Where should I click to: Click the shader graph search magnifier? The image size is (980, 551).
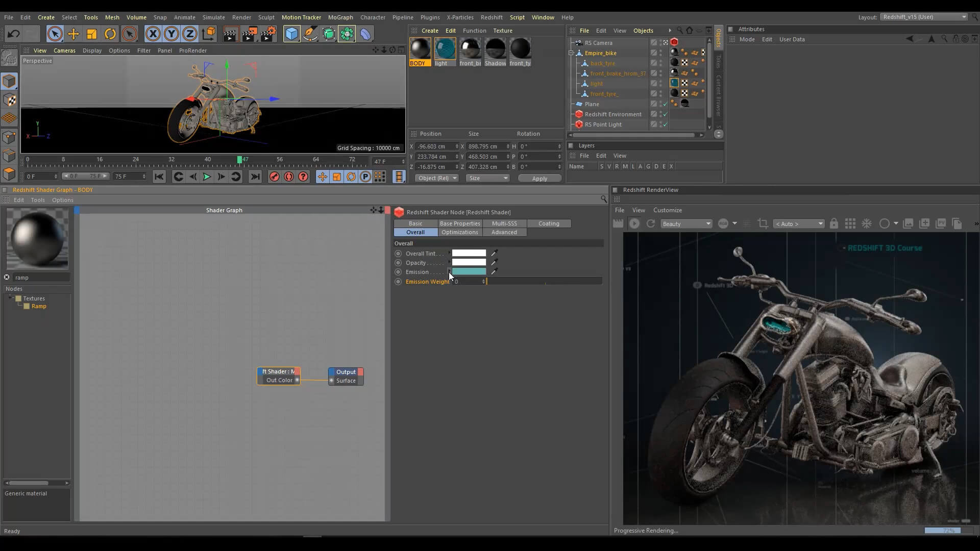(x=604, y=199)
